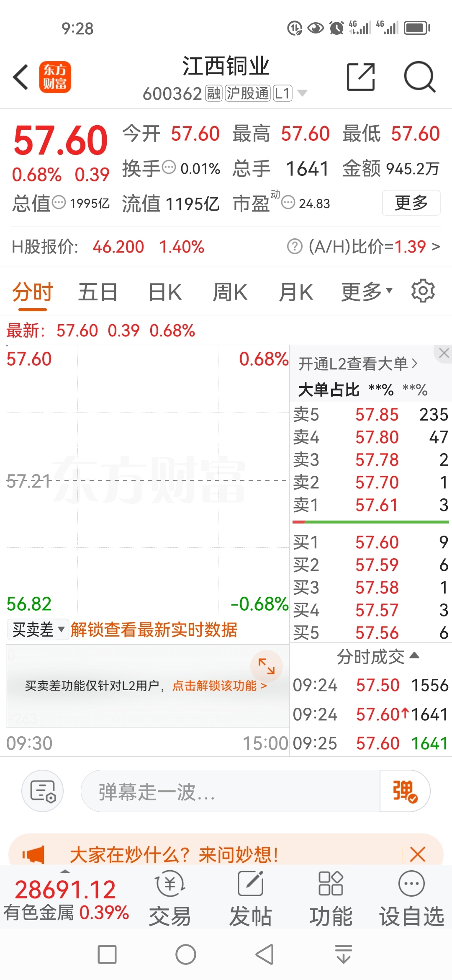
Task: Tap the 卖1 57.61 order row
Action: pyautogui.click(x=371, y=505)
